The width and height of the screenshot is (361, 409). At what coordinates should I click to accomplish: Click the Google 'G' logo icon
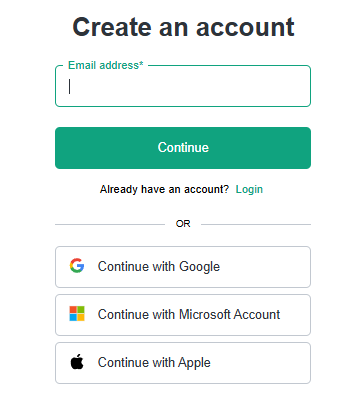77,266
